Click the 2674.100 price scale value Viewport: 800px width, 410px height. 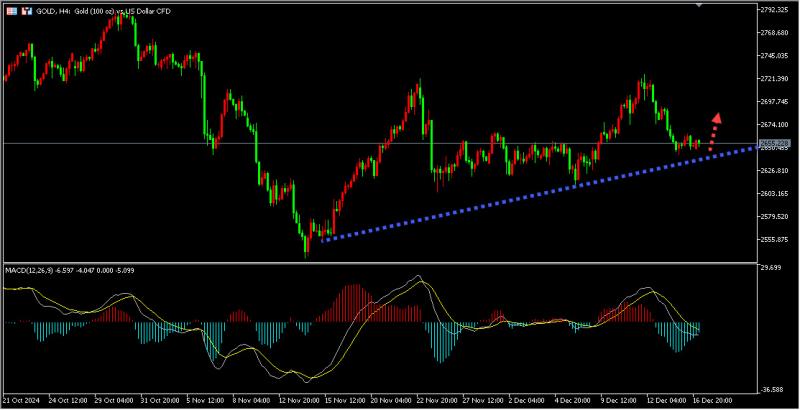pos(774,125)
